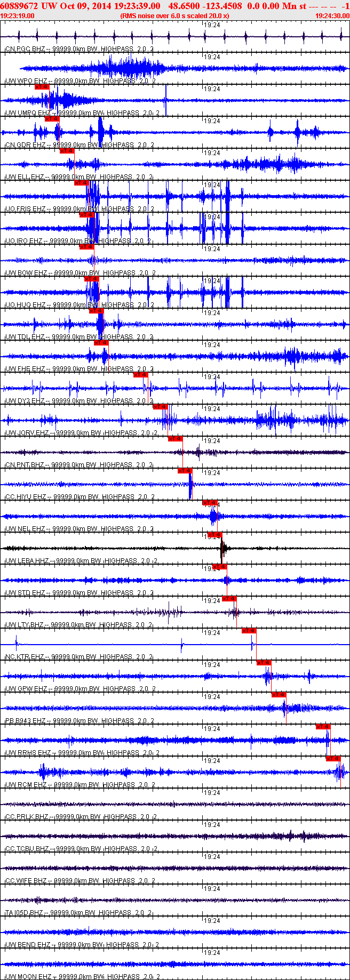
Task: Select the red pick marker on UW.LEBA trace
Action: click(x=214, y=534)
